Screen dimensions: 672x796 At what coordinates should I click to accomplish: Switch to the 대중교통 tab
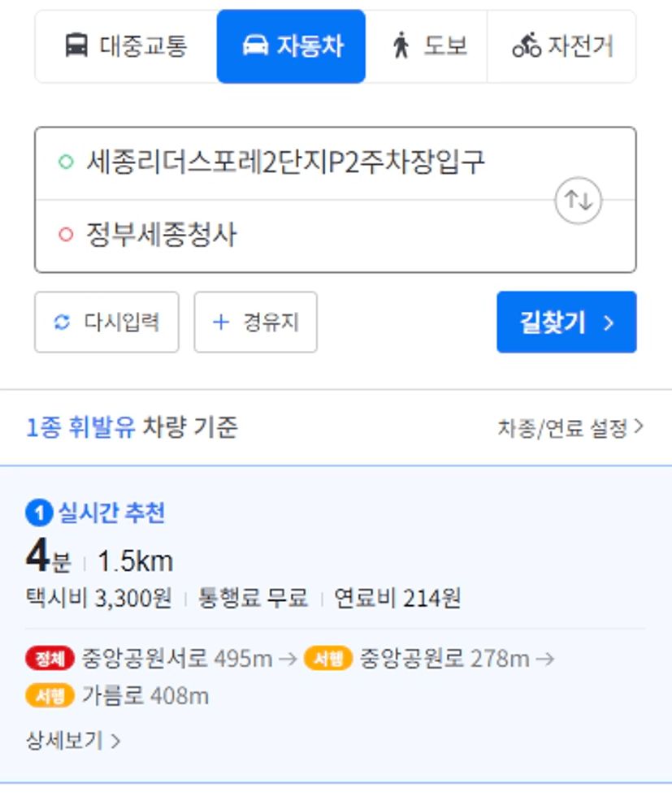tap(126, 46)
